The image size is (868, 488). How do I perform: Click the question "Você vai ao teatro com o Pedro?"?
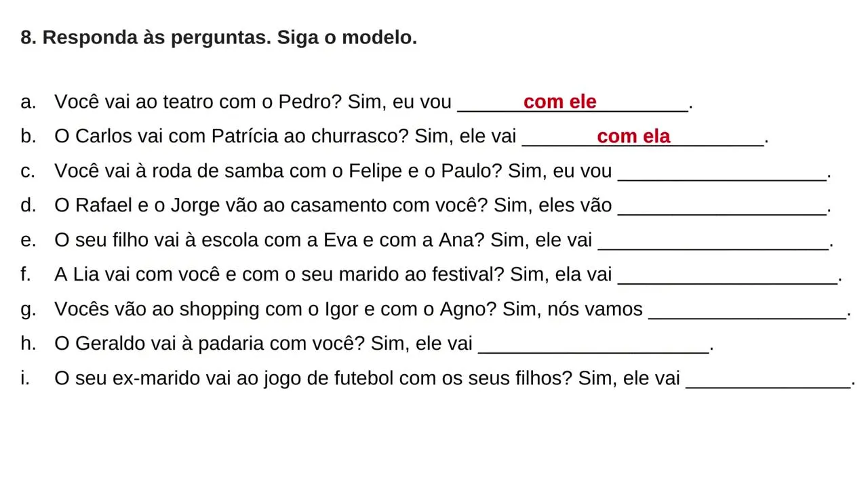coord(198,102)
